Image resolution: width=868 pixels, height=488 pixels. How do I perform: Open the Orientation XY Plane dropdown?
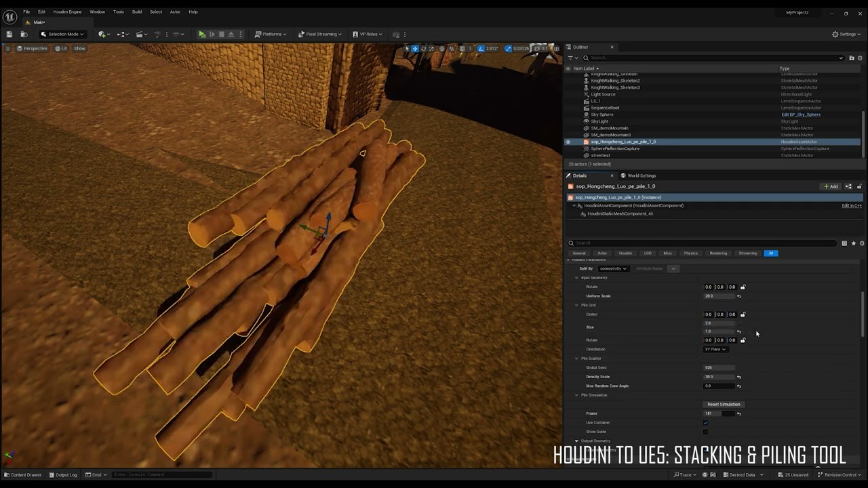[715, 349]
